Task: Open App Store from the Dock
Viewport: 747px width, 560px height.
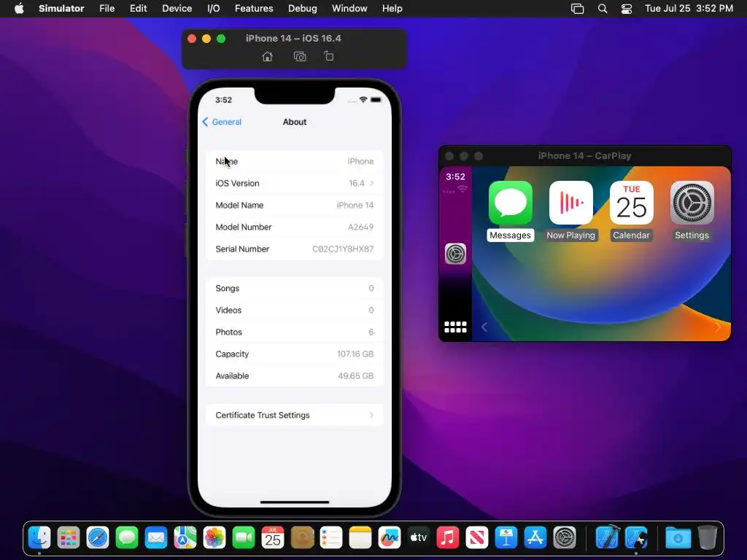Action: pyautogui.click(x=535, y=538)
